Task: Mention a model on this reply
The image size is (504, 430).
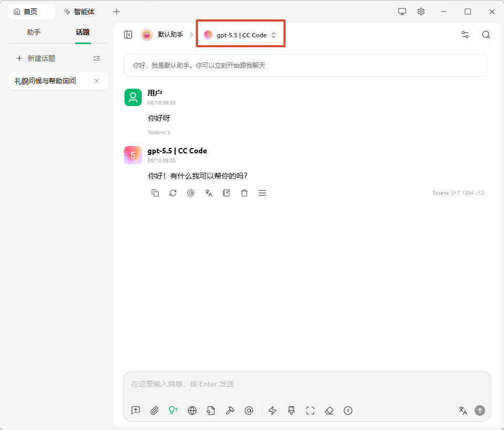Action: tap(191, 193)
